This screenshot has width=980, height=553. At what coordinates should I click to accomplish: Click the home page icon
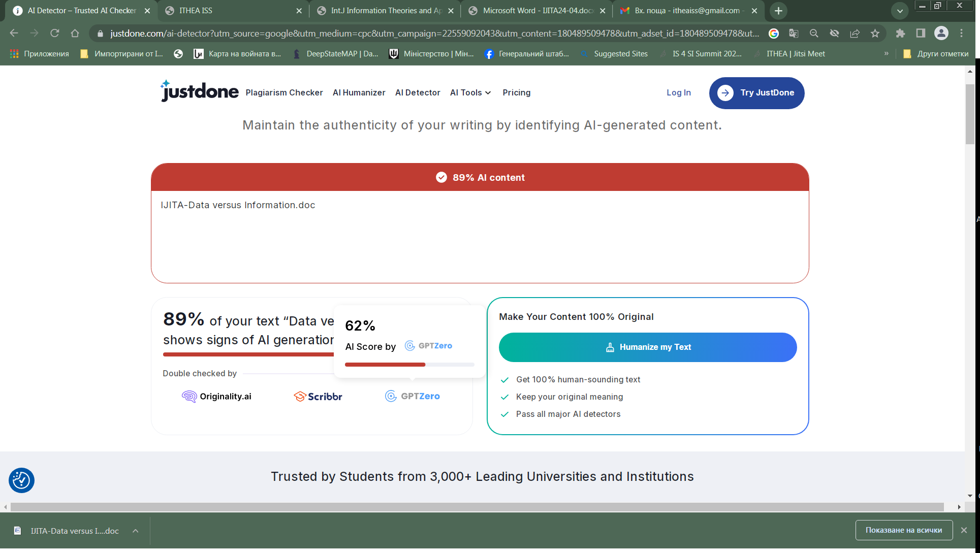(x=75, y=34)
